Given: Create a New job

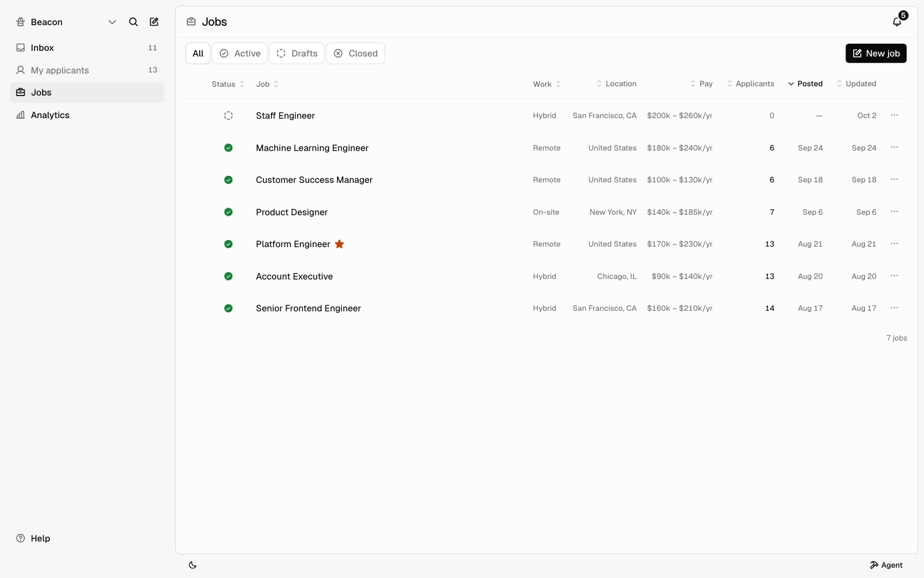Looking at the screenshot, I should [x=876, y=53].
